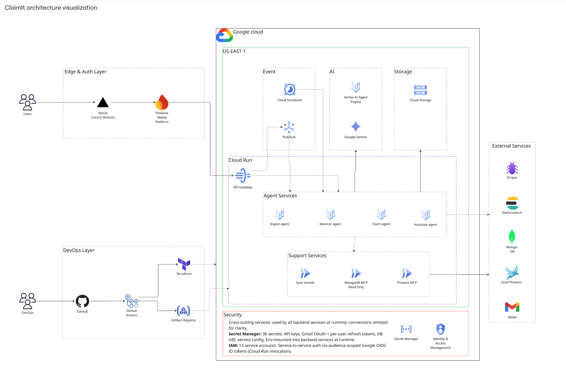Click the 'ClaimIt architecture visualization' title

point(51,8)
